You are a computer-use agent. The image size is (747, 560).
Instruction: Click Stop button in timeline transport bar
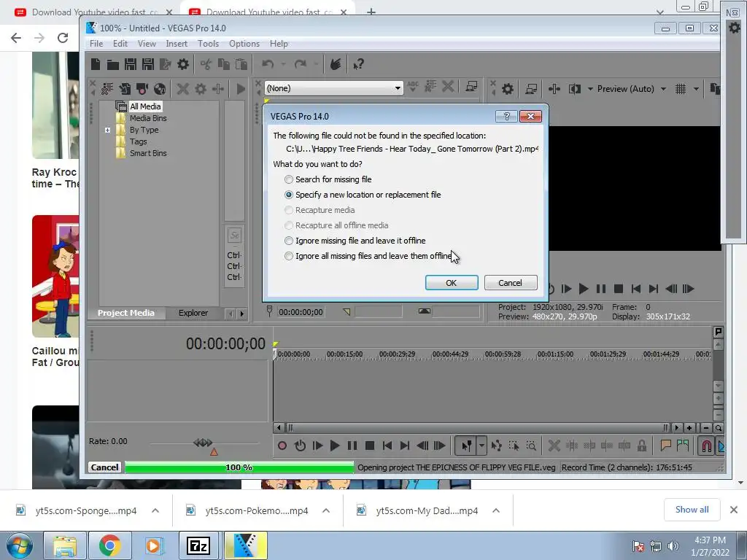tap(370, 446)
